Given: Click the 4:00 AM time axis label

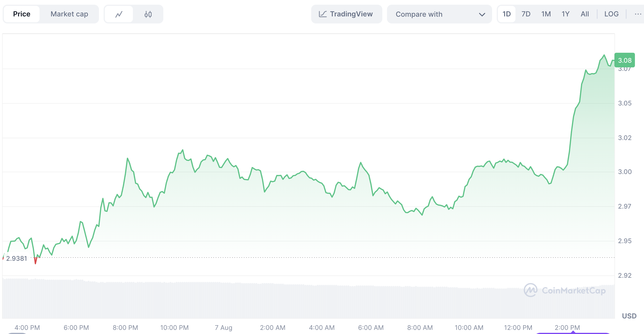Looking at the screenshot, I should pos(322,328).
